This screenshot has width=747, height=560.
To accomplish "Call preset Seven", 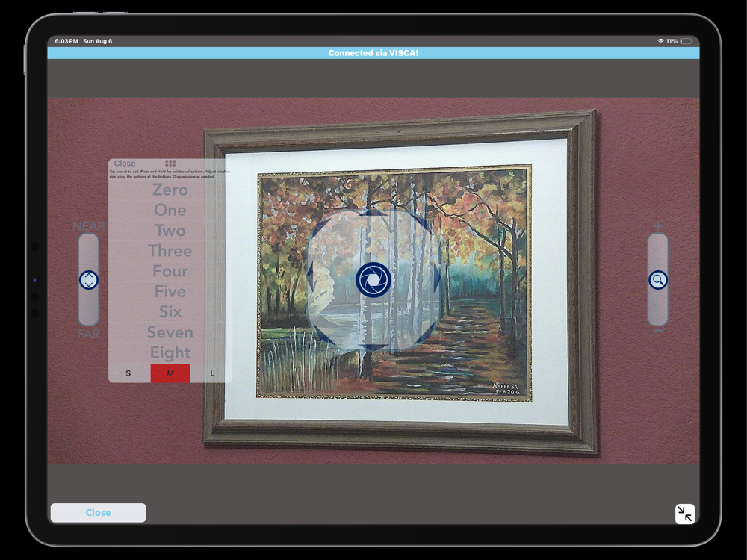I will click(x=170, y=332).
